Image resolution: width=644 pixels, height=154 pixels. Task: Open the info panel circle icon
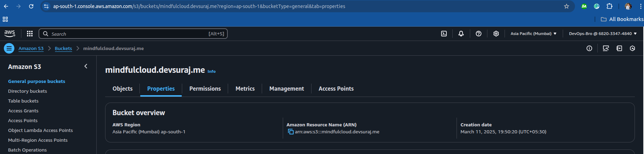[x=589, y=48]
